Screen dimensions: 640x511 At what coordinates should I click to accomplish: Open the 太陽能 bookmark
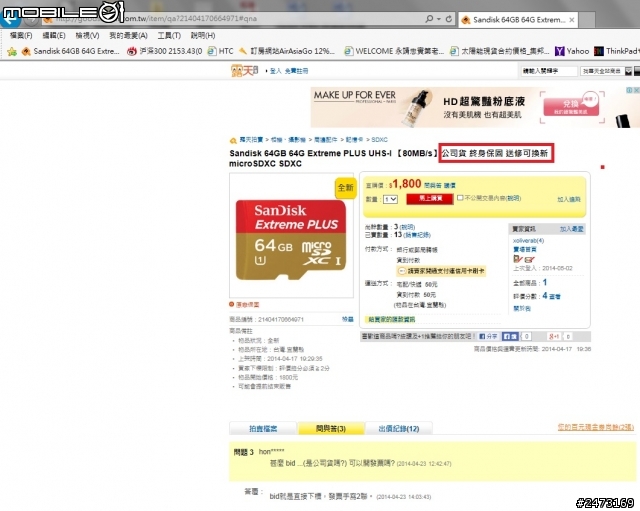pyautogui.click(x=500, y=51)
